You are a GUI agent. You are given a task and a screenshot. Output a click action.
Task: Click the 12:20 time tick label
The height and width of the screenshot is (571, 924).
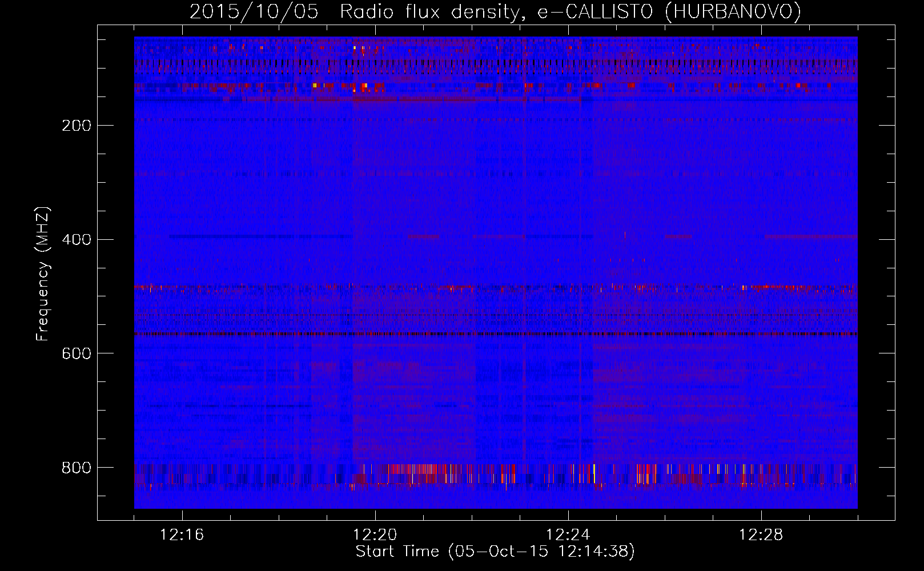(x=375, y=535)
